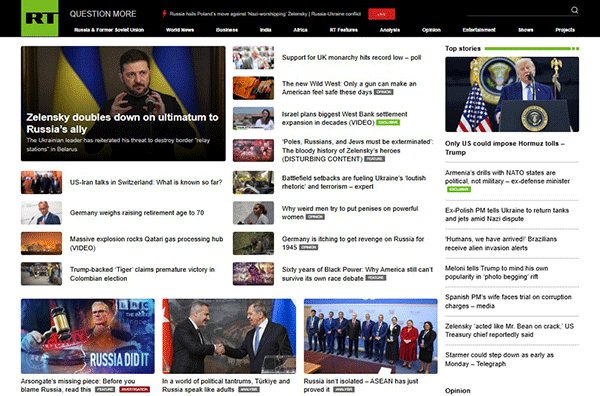Open Shows section

tap(525, 30)
